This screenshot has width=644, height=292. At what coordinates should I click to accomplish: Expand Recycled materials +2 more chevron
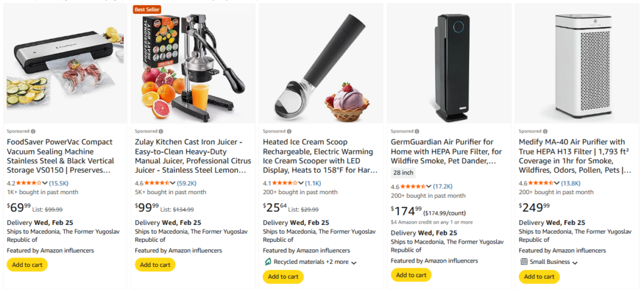coord(354,262)
